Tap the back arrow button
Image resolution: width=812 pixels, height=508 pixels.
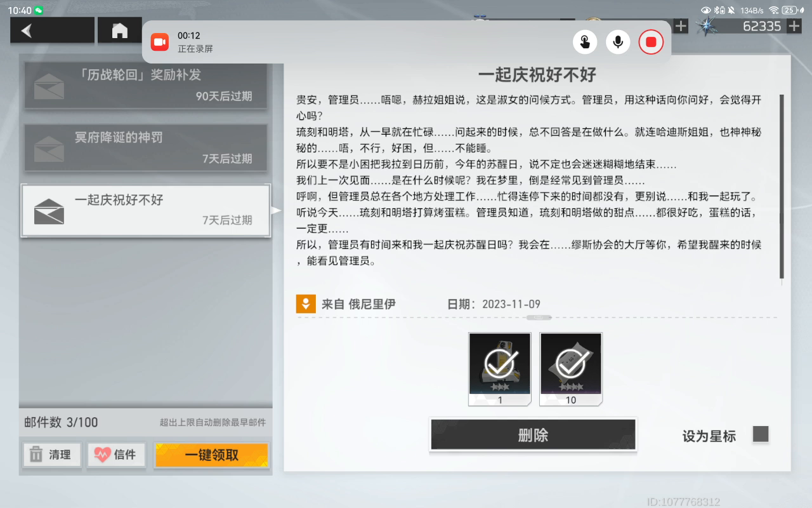coord(27,30)
